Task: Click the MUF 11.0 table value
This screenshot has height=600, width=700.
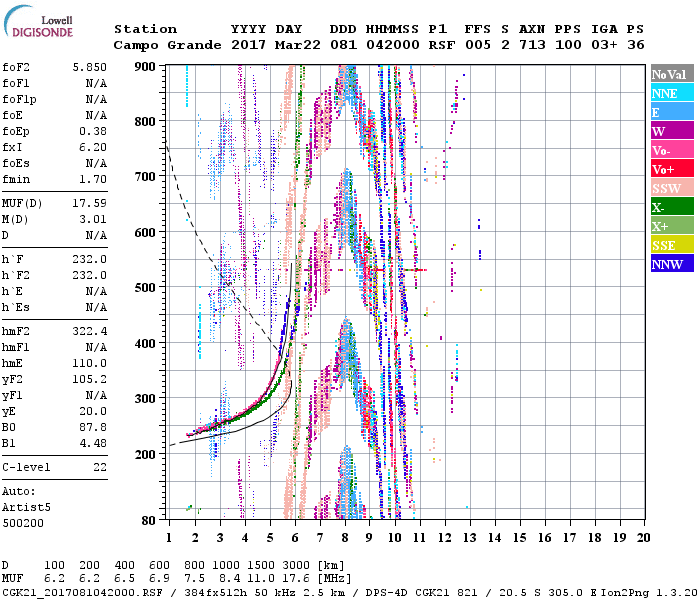Action: [x=261, y=579]
